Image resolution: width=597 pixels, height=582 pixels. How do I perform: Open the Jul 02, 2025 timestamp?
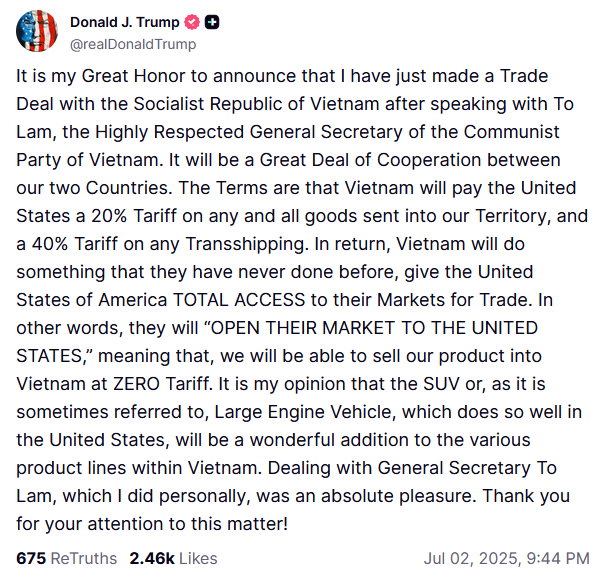(x=506, y=558)
